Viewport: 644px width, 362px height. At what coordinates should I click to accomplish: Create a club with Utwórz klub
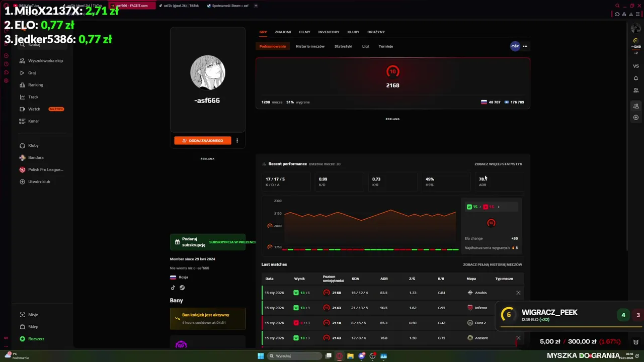pos(35,182)
